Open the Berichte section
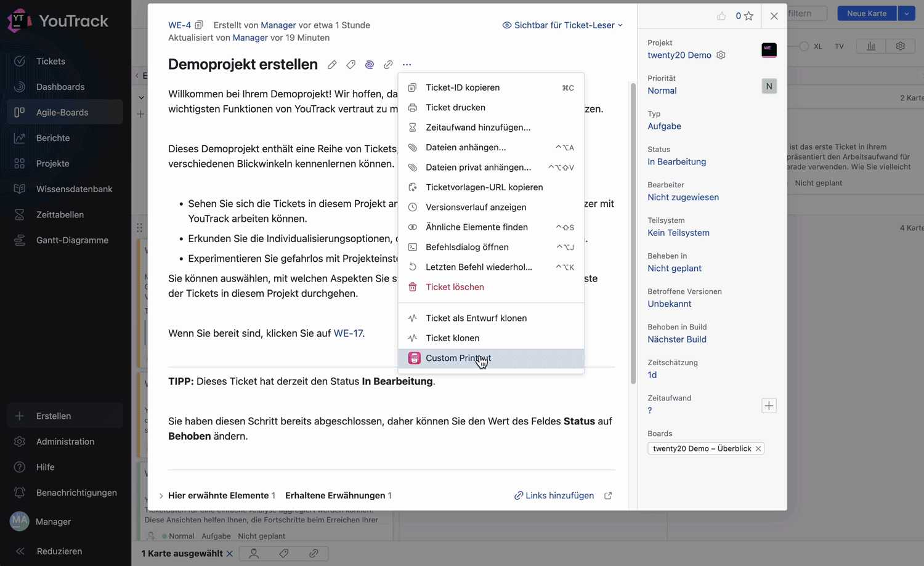This screenshot has height=566, width=924. 52,137
